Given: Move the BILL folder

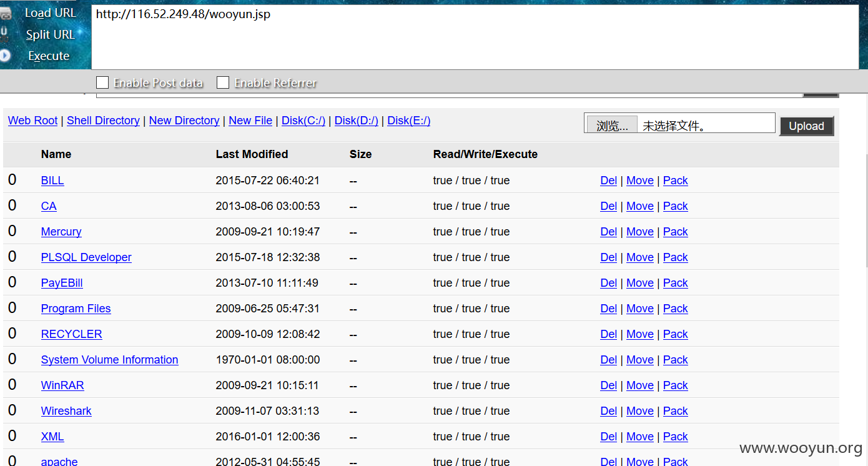Looking at the screenshot, I should (640, 181).
